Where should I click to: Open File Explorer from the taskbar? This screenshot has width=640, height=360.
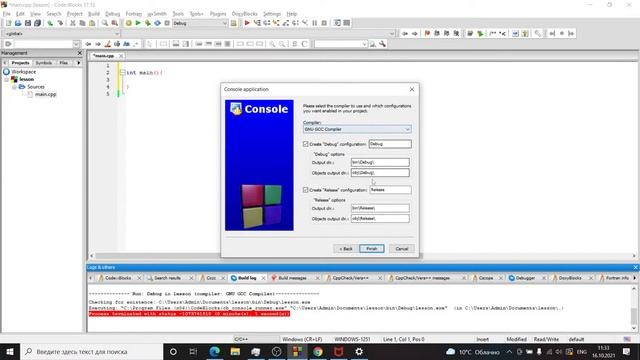click(235, 351)
